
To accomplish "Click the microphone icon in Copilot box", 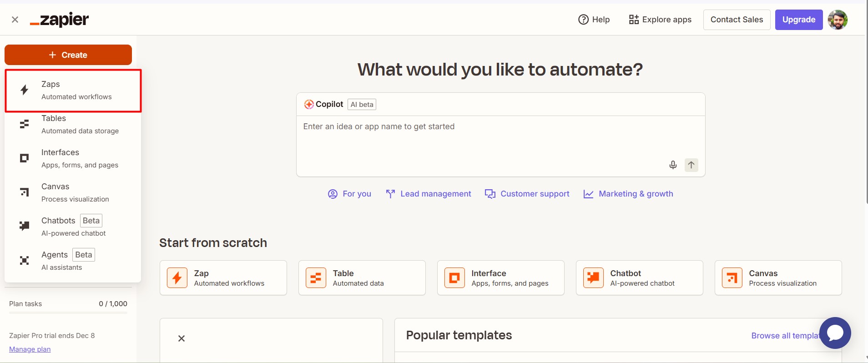I will 673,165.
